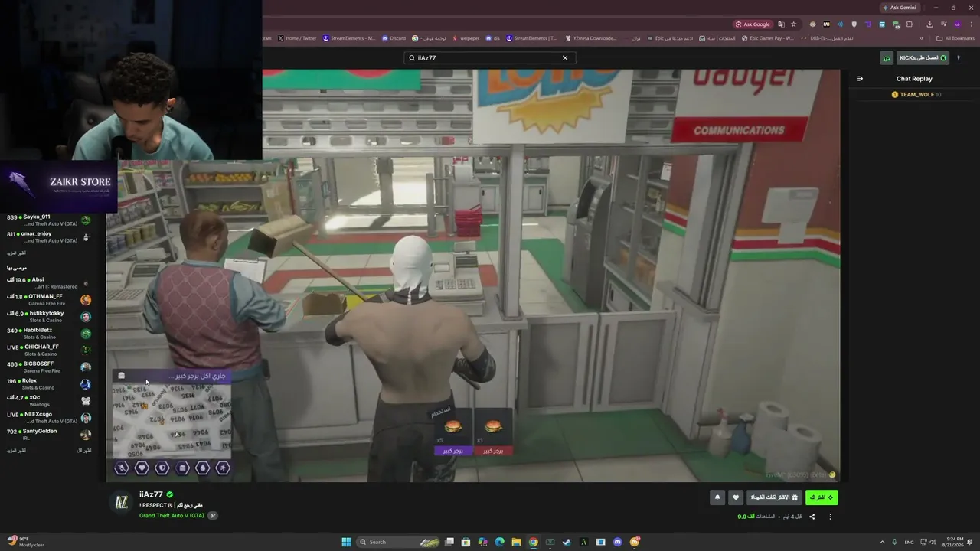Open the BIGBOSSFF channel
Image resolution: width=980 pixels, height=551 pixels.
[x=49, y=367]
